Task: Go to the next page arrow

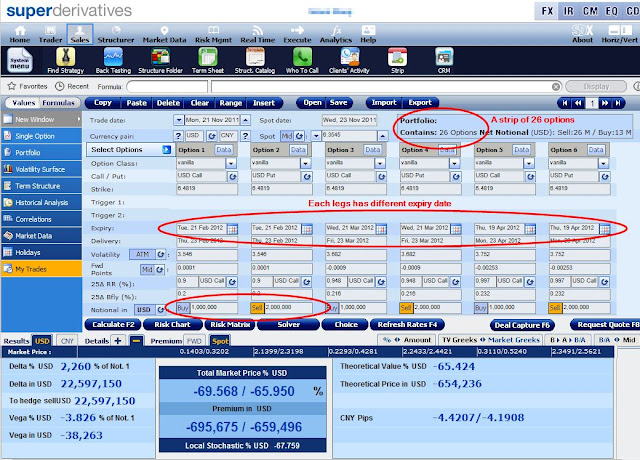Action: [x=605, y=103]
